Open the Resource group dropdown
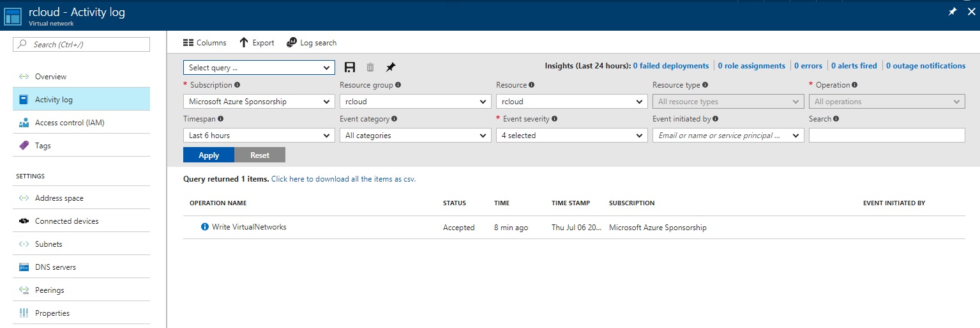This screenshot has height=328, width=980. 415,102
